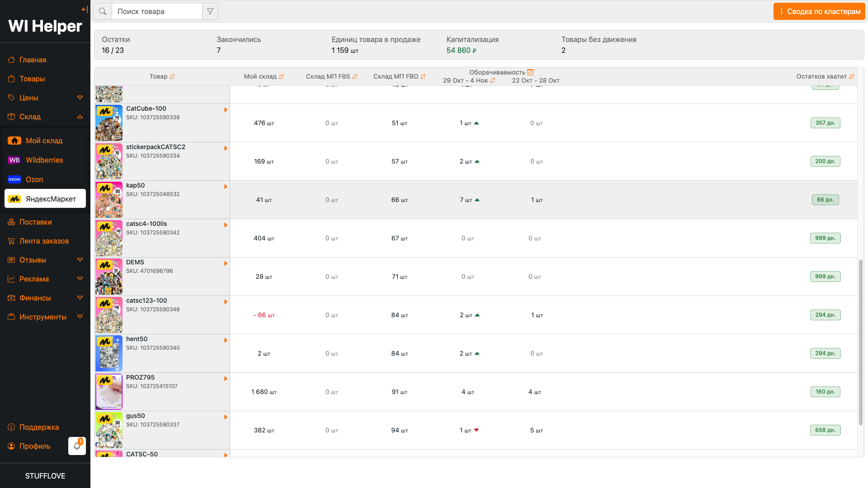Open Wildberries warehouse section
The width and height of the screenshot is (868, 488).
(44, 160)
